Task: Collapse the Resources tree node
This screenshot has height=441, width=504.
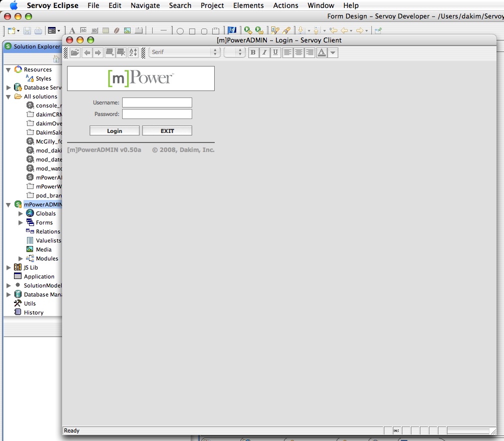Action: point(9,69)
